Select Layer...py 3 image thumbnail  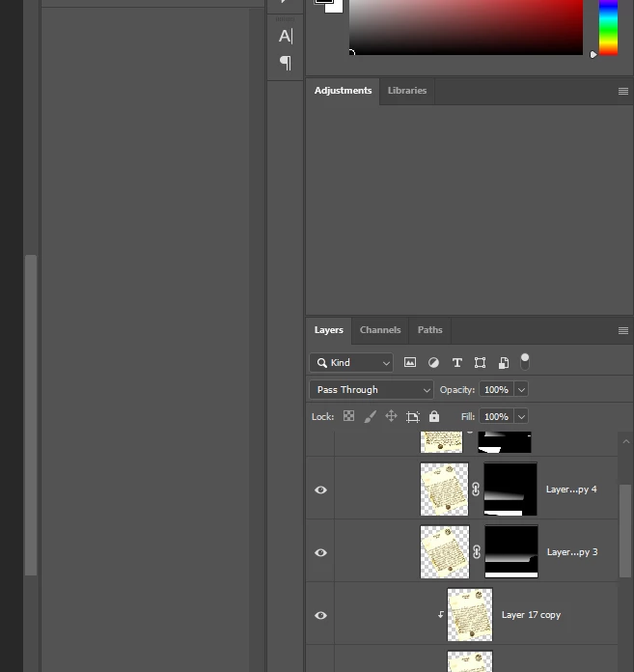click(x=445, y=552)
